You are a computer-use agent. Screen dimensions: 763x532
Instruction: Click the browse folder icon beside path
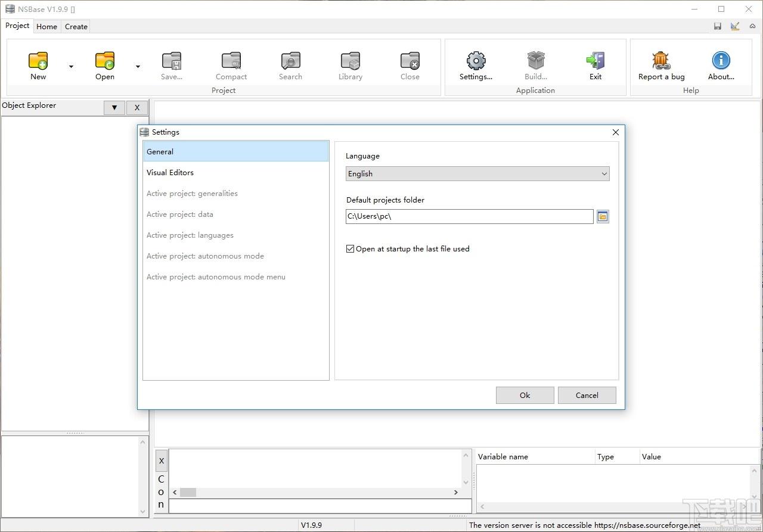click(603, 217)
